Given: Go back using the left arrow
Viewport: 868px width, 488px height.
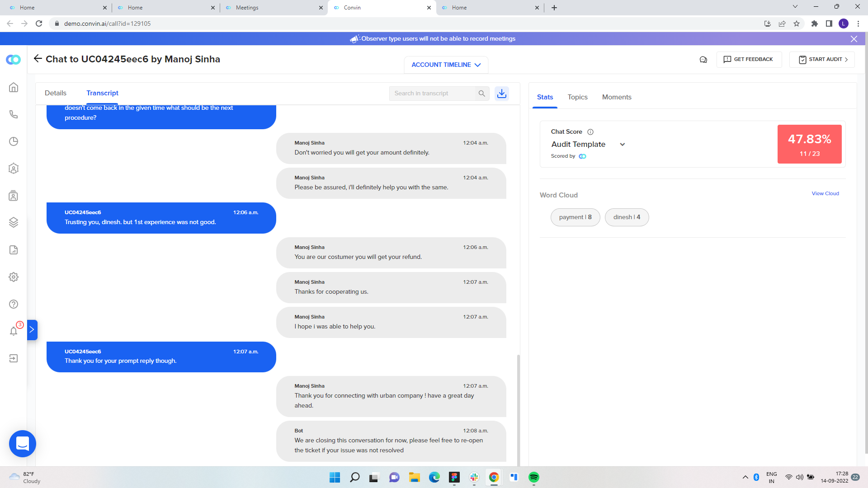Looking at the screenshot, I should click(x=38, y=59).
